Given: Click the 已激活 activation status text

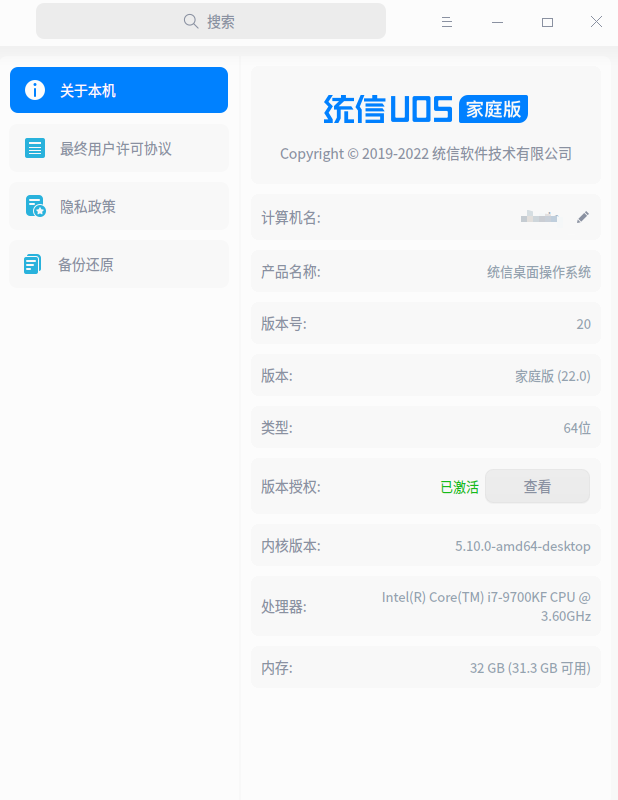Looking at the screenshot, I should click(x=459, y=487).
